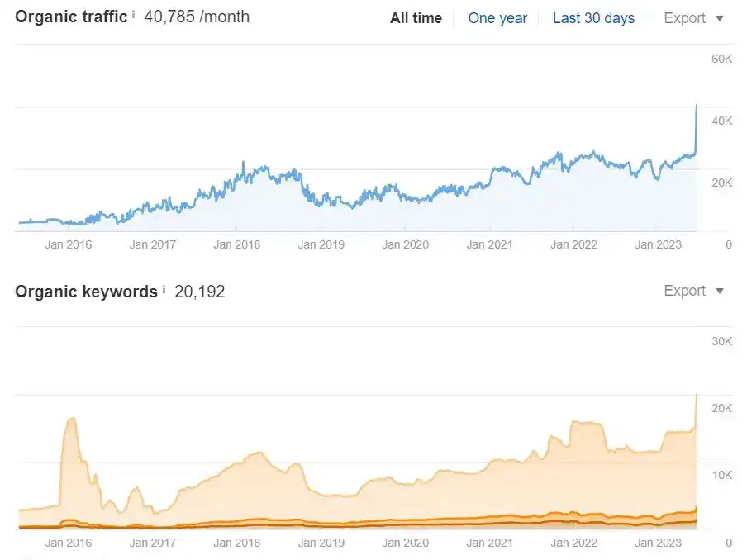This screenshot has width=747, height=560.
Task: Click the Organic traffic heading
Action: click(x=71, y=17)
